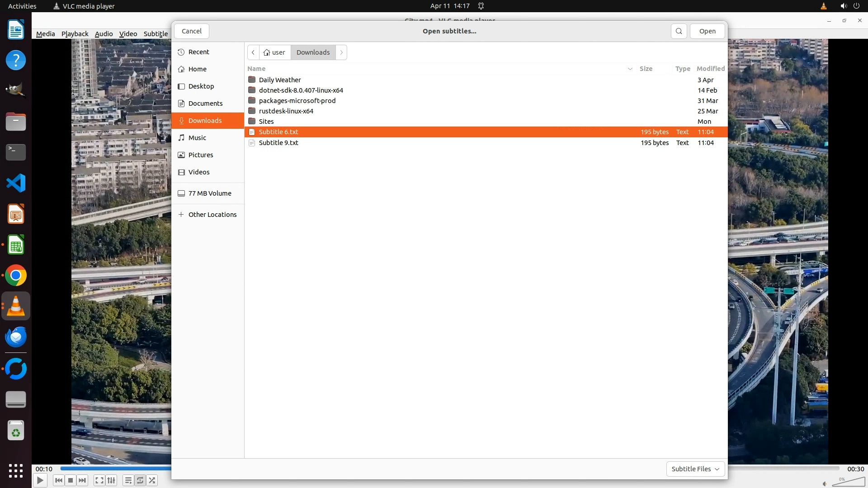Skip to the next media track
This screenshot has width=868, height=488.
(82, 480)
